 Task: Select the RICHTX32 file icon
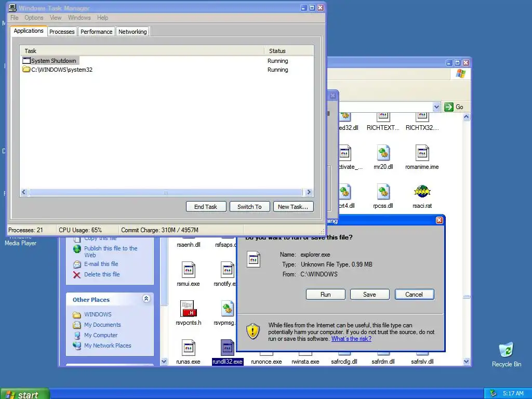click(422, 117)
